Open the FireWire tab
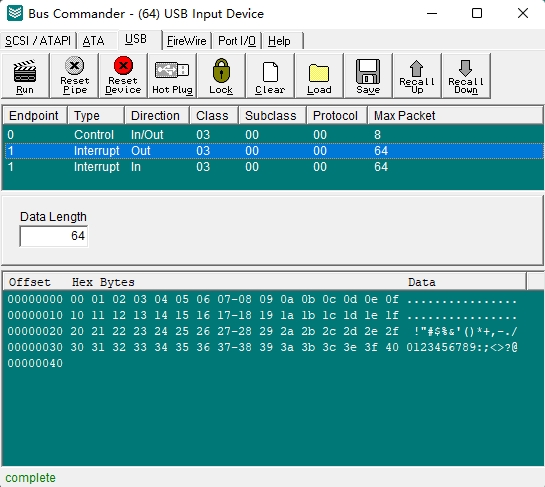The image size is (545, 487). point(186,41)
